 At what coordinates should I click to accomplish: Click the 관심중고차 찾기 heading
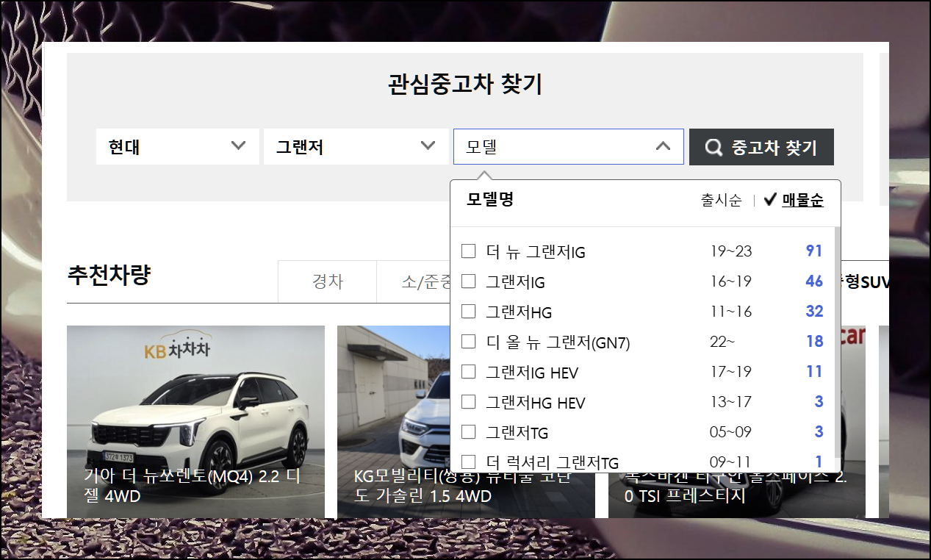pyautogui.click(x=465, y=85)
